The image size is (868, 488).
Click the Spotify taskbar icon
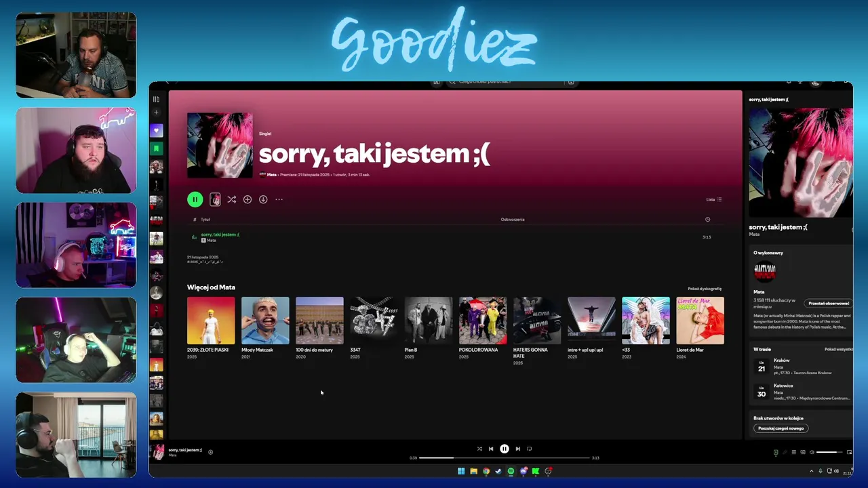pos(511,471)
